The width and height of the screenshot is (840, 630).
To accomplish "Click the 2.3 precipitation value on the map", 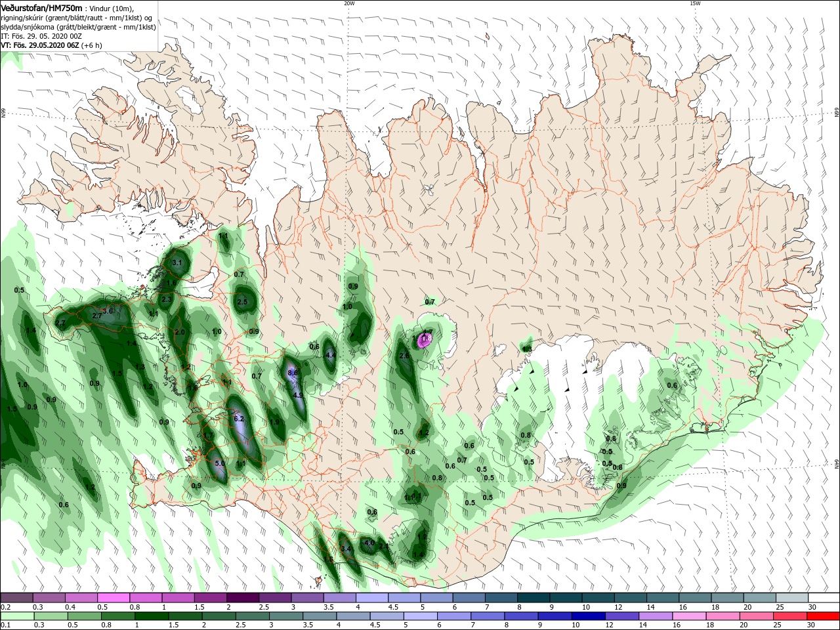I will pyautogui.click(x=166, y=300).
